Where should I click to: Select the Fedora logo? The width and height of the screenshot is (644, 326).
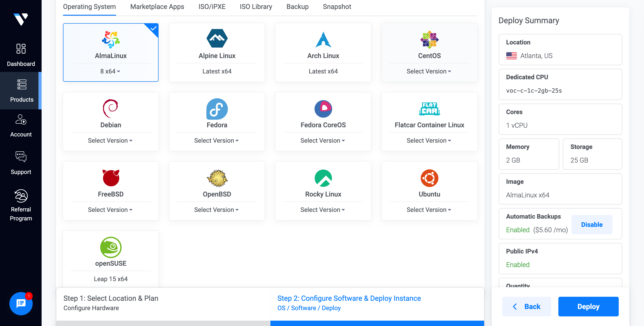pyautogui.click(x=217, y=109)
